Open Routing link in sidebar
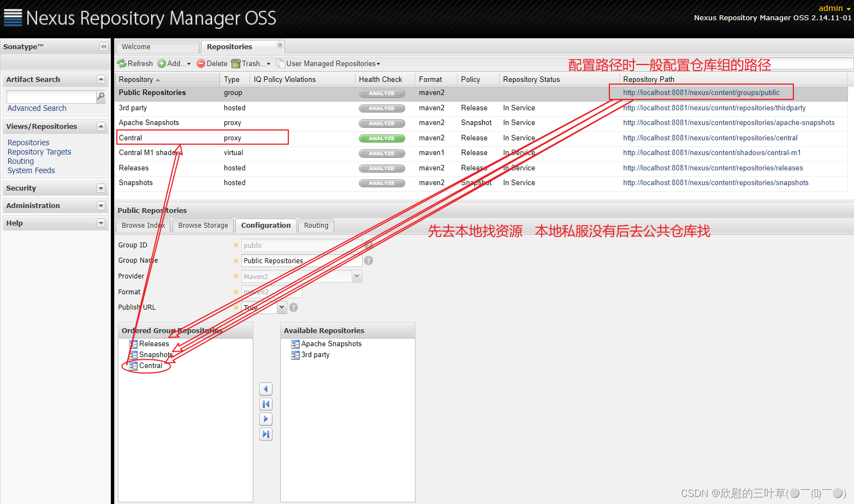Viewport: 854px width, 504px height. click(21, 161)
